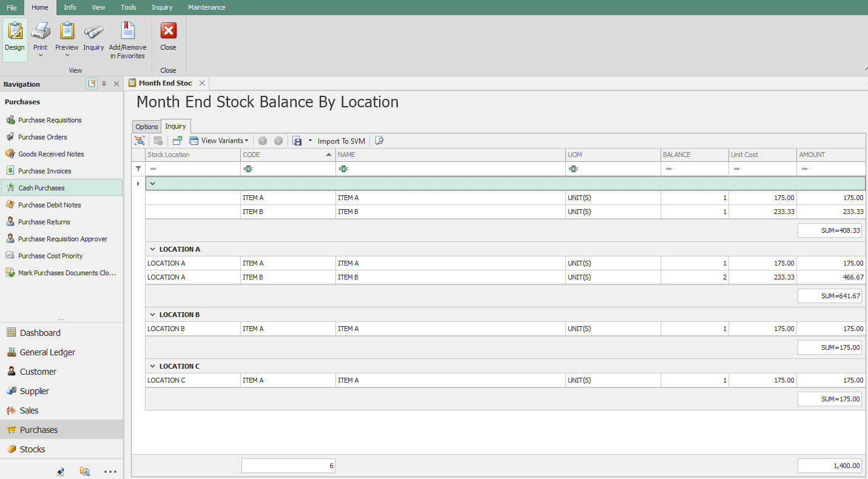Click the BALANCE filter row cell
This screenshot has height=479, width=868.
695,169
